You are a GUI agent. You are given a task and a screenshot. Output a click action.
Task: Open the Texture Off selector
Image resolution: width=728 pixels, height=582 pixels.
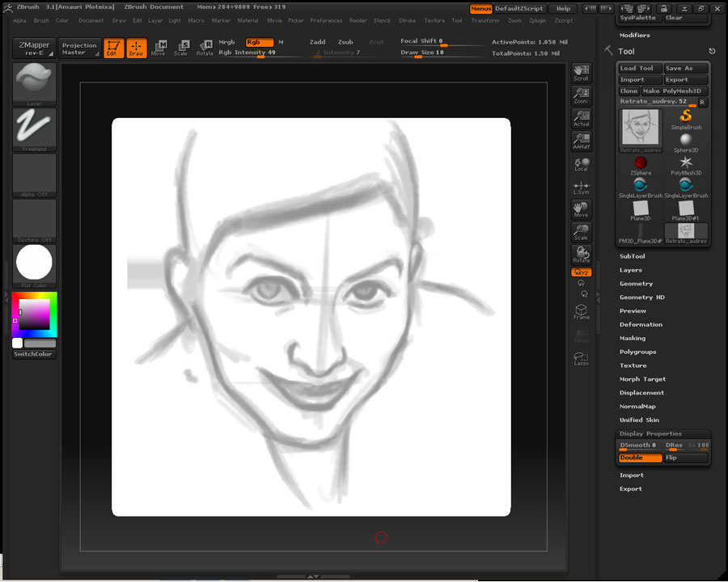pyautogui.click(x=34, y=221)
